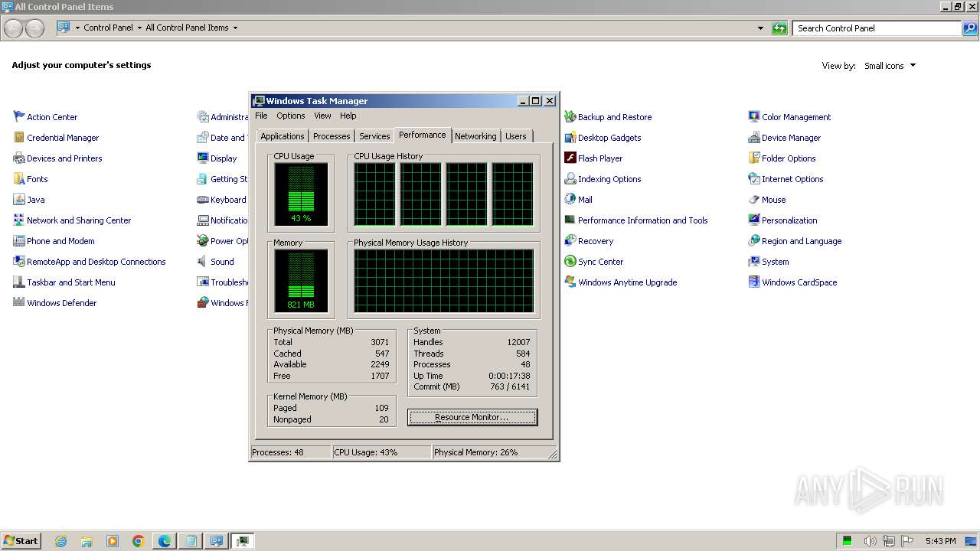Expand the Control Panel breadcrumb arrow

pyautogui.click(x=139, y=28)
